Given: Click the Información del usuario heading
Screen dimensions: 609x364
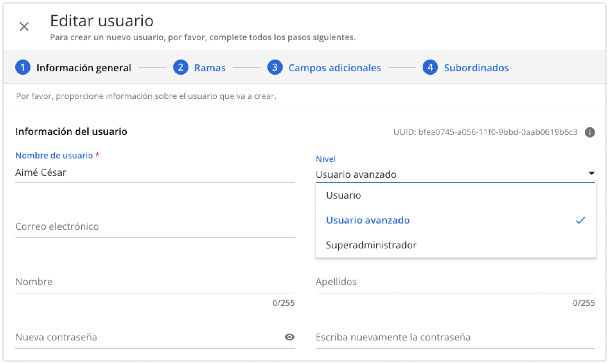Looking at the screenshot, I should click(x=71, y=131).
